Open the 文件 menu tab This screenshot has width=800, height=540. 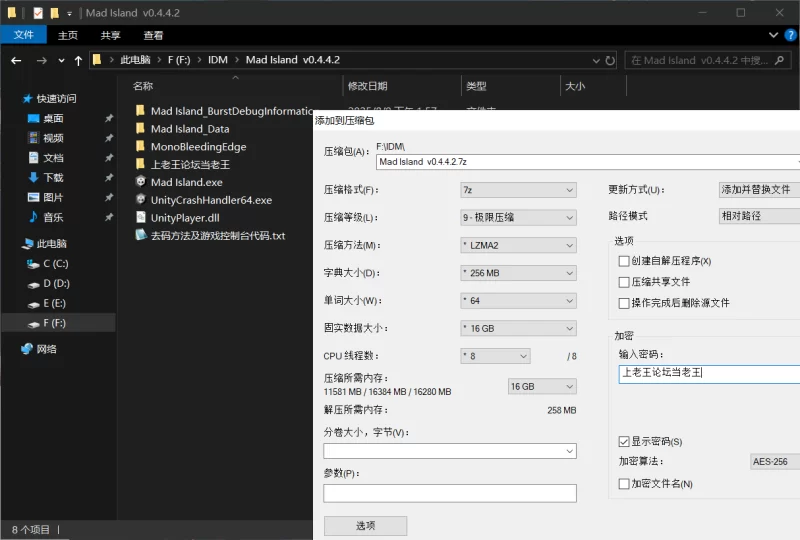tap(23, 35)
